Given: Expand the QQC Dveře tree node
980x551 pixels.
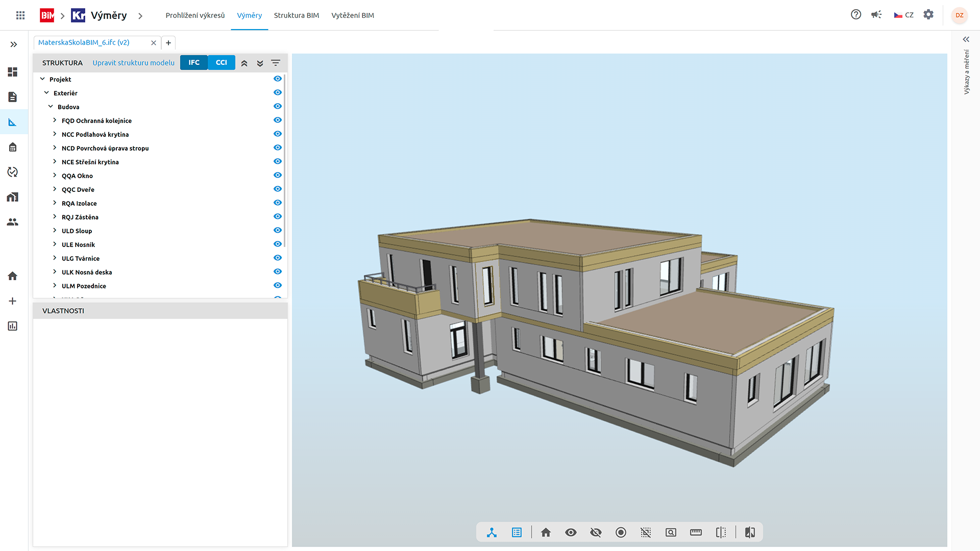Looking at the screenshot, I should (55, 189).
